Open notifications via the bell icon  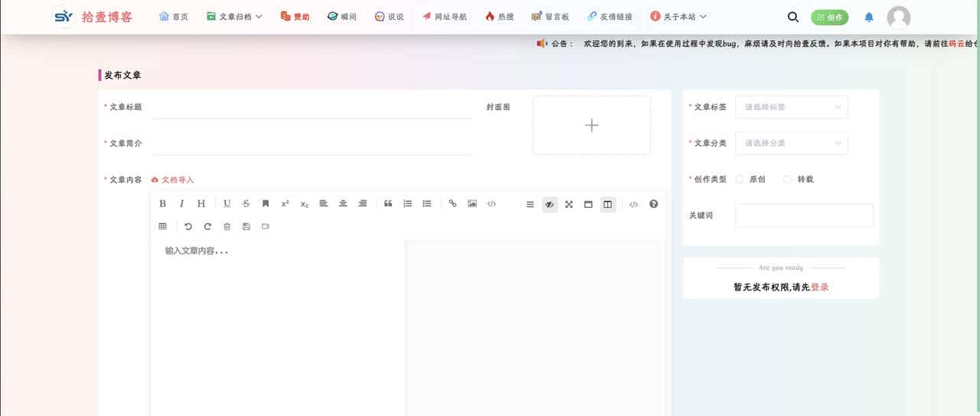tap(869, 17)
